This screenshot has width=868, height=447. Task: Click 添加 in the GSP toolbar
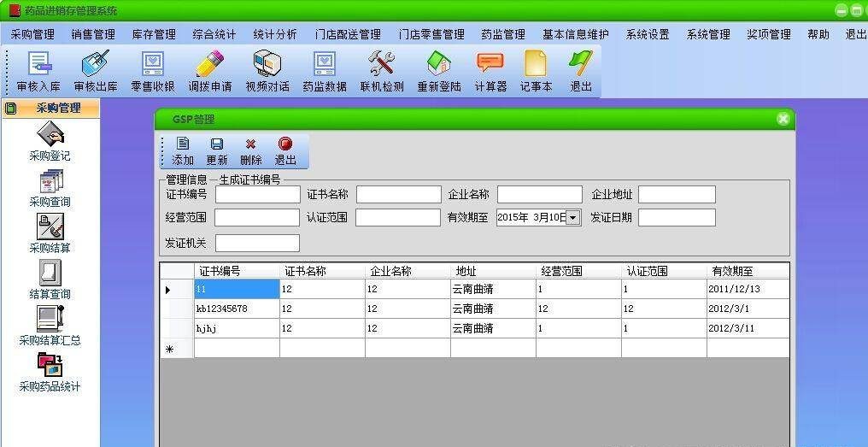click(x=183, y=151)
